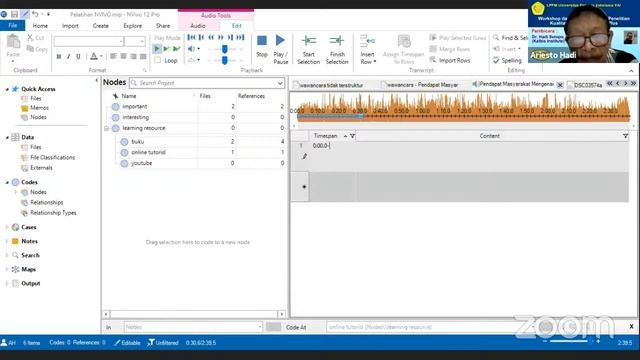This screenshot has height=360, width=640.
Task: Click Finish Selection in the Playback group
Action: pyautogui.click(x=337, y=50)
